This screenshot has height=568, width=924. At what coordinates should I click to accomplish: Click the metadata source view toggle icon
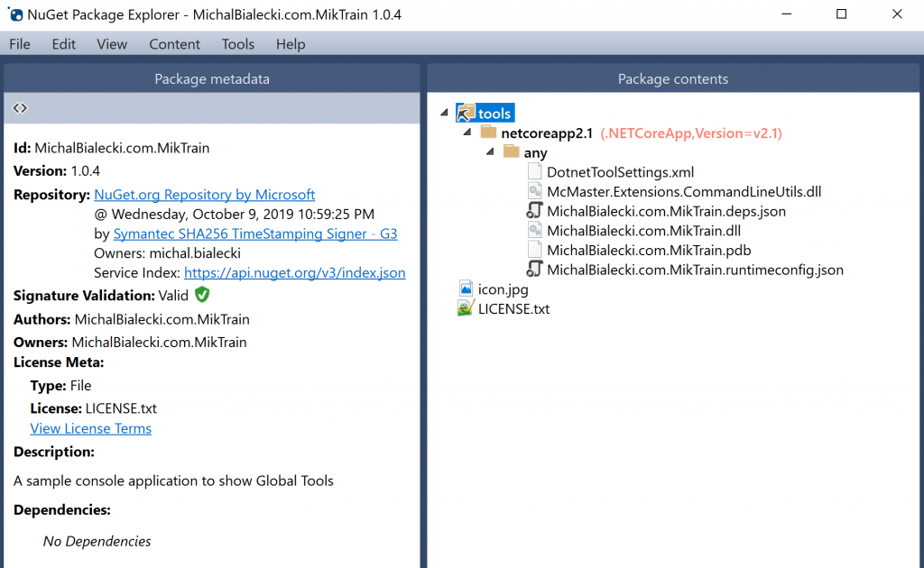click(x=20, y=107)
